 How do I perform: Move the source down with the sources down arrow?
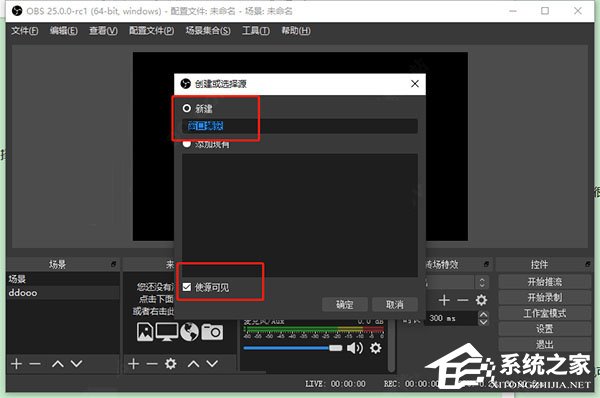coord(212,364)
